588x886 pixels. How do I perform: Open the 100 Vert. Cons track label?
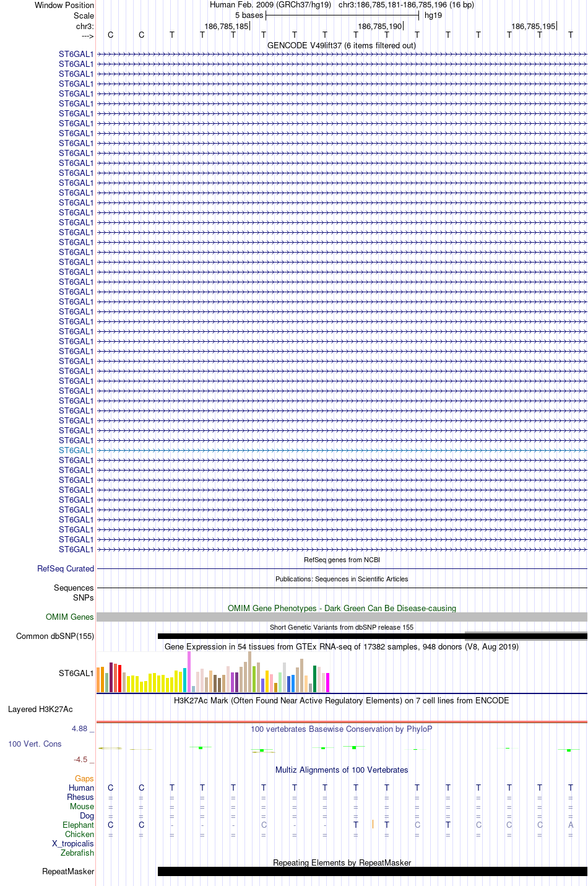[35, 744]
